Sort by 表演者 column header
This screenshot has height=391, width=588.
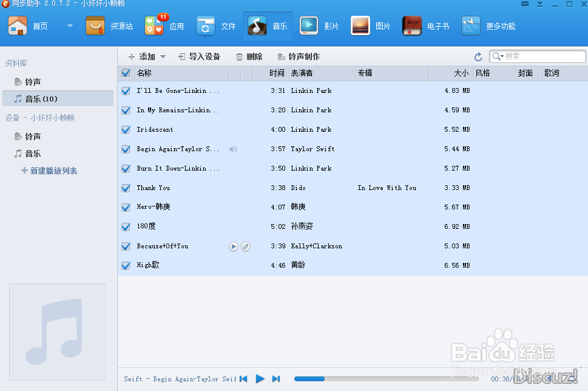[322, 73]
